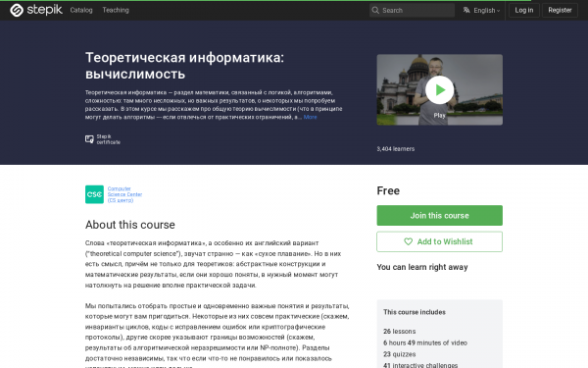Open the Teaching menu item
Viewport: 588px width, 368px height.
point(116,10)
